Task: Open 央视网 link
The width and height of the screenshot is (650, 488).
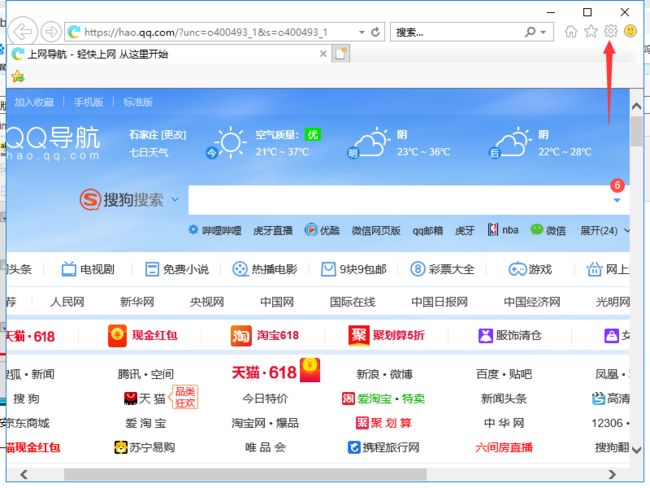Action: [x=207, y=302]
